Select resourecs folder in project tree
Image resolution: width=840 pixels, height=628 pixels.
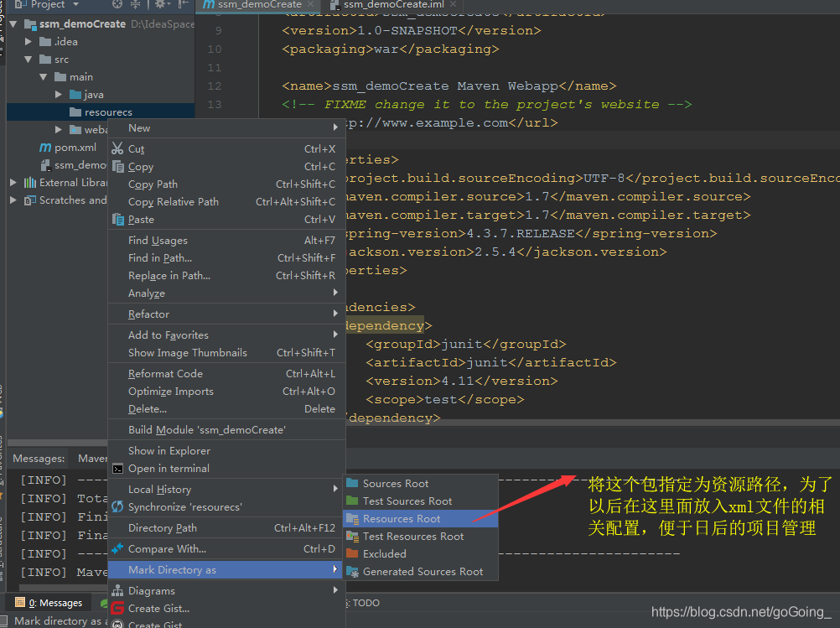tap(101, 112)
